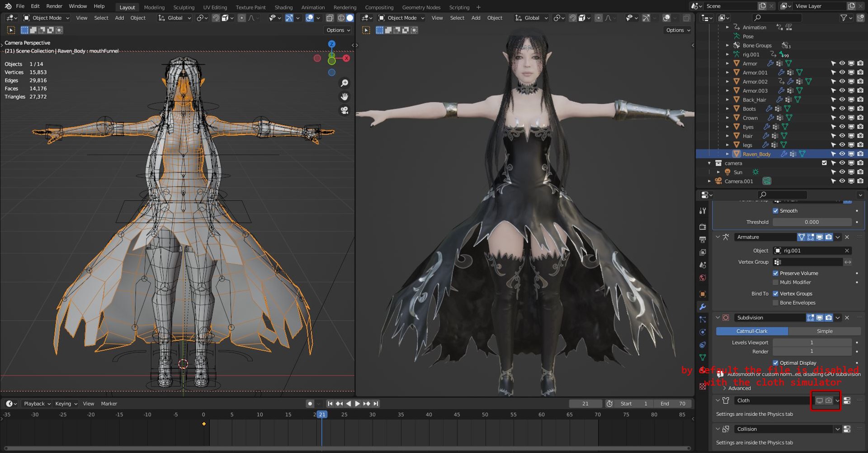This screenshot has width=868, height=453.
Task: Collapse the Collision modifier panel
Action: pos(718,429)
